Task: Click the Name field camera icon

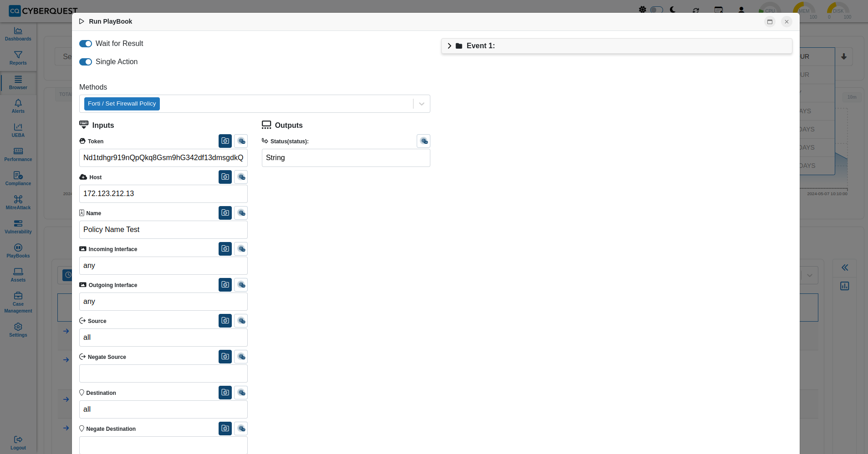Action: (225, 213)
